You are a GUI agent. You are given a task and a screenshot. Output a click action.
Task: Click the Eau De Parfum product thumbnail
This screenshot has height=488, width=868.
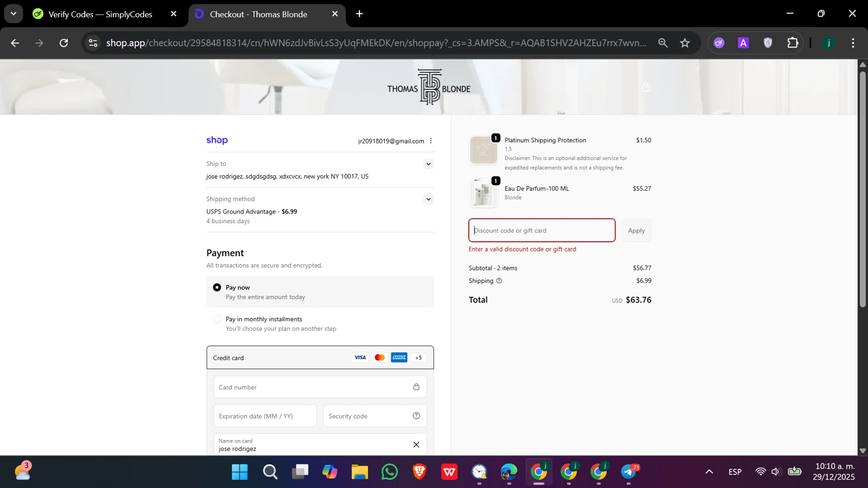(x=483, y=193)
